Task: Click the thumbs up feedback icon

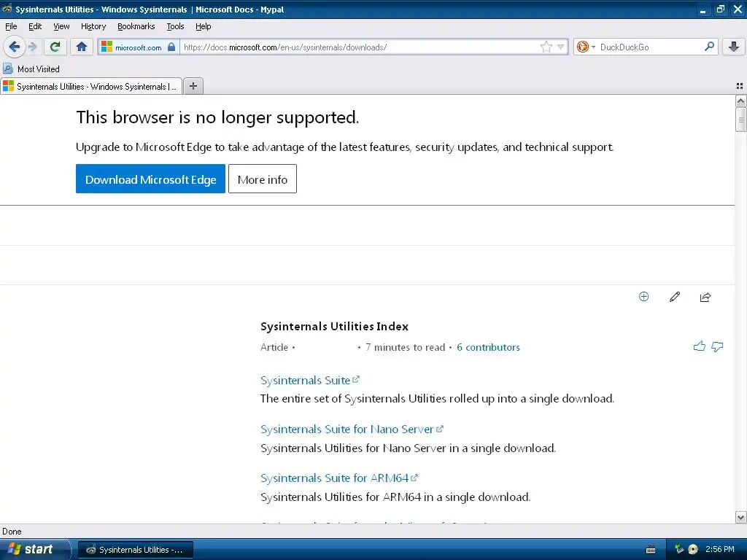Action: [x=700, y=346]
